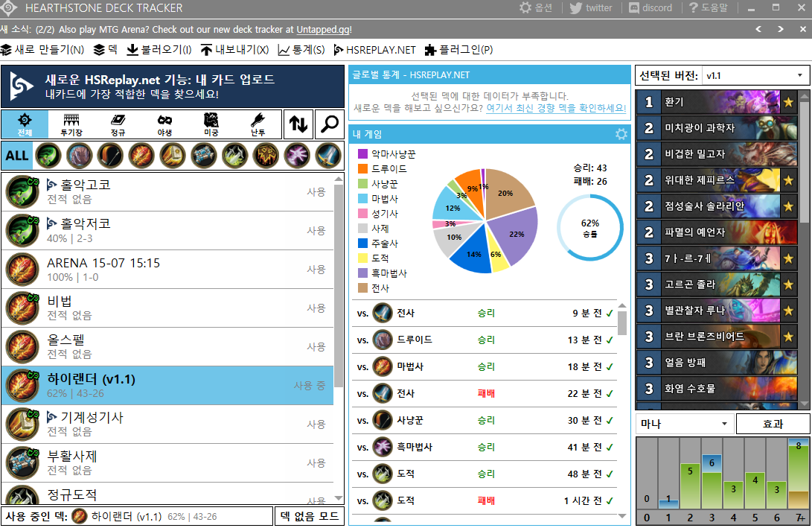The width and height of the screenshot is (812, 528).
Task: Click the HSReplay logo in the banner
Action: click(x=22, y=86)
